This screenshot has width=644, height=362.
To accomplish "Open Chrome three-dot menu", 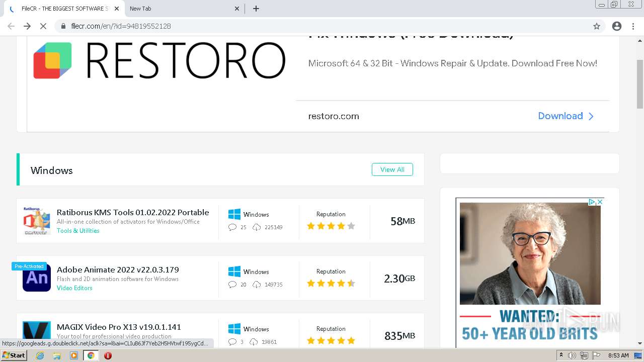I will click(x=633, y=26).
